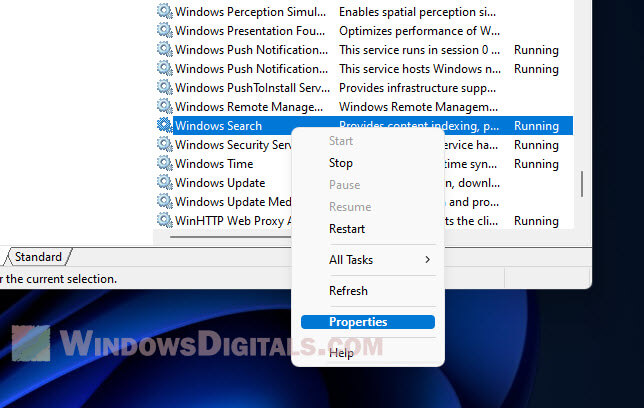The width and height of the screenshot is (644, 408).
Task: Click description 'Enables spatial perception si...'
Action: 417,12
